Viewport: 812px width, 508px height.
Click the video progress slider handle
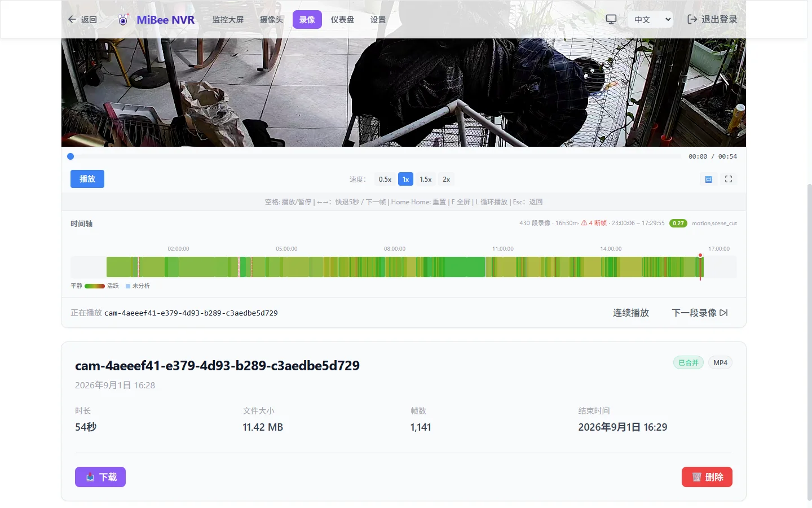click(70, 156)
